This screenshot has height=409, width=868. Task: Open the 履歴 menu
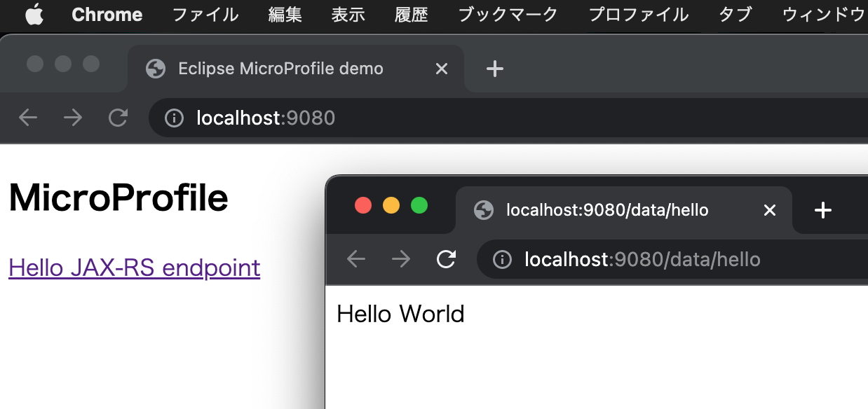click(412, 15)
